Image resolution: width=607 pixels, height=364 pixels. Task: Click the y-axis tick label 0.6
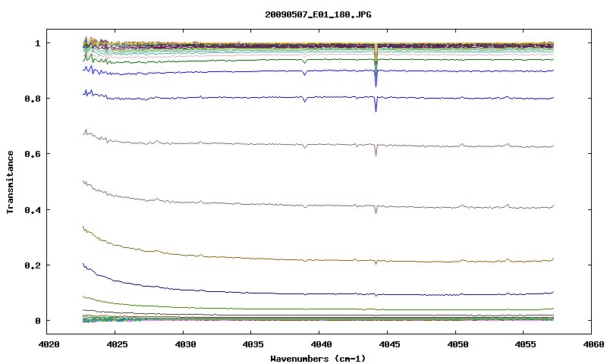(x=33, y=154)
